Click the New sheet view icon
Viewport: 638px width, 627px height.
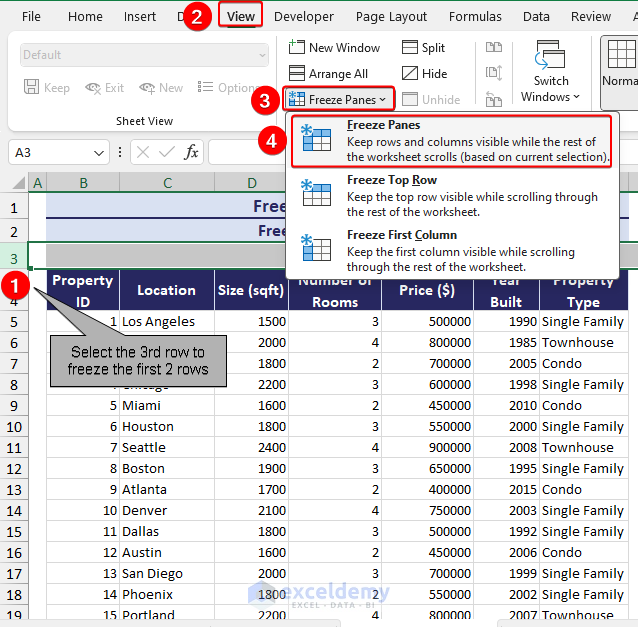pos(147,87)
